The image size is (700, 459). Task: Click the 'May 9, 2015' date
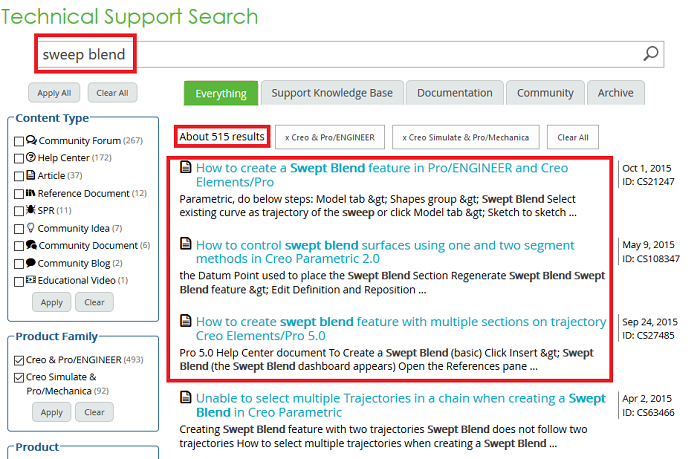(x=648, y=245)
